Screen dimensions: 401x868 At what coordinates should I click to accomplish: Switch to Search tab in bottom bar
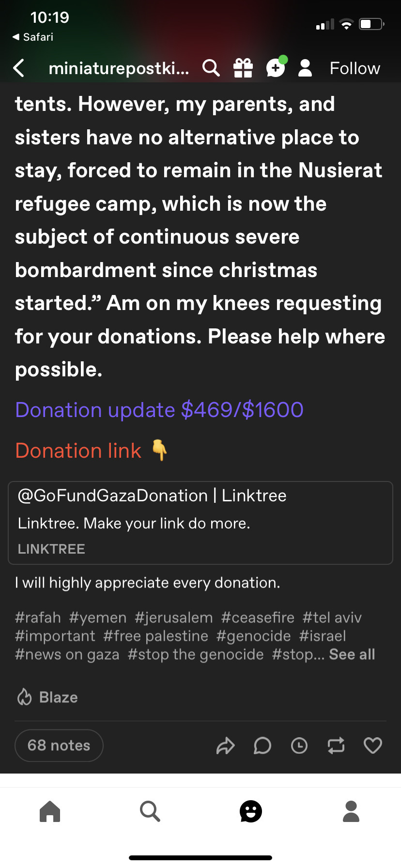(150, 811)
